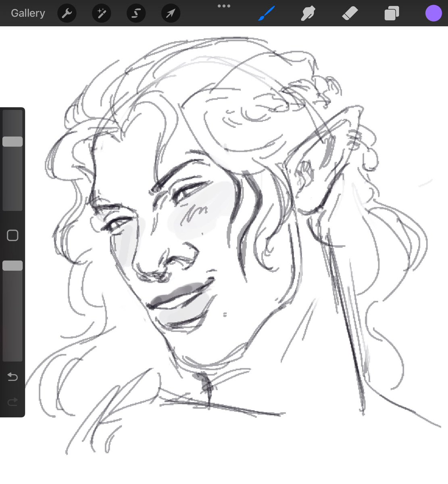Select the Eraser tool
Image resolution: width=448 pixels, height=484 pixels.
[x=350, y=13]
